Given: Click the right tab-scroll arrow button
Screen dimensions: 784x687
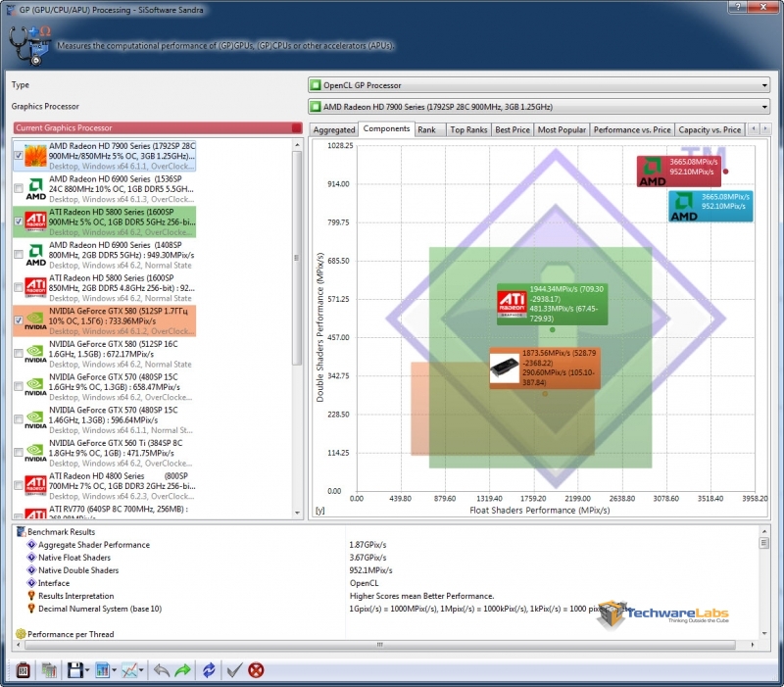Looking at the screenshot, I should pyautogui.click(x=765, y=129).
